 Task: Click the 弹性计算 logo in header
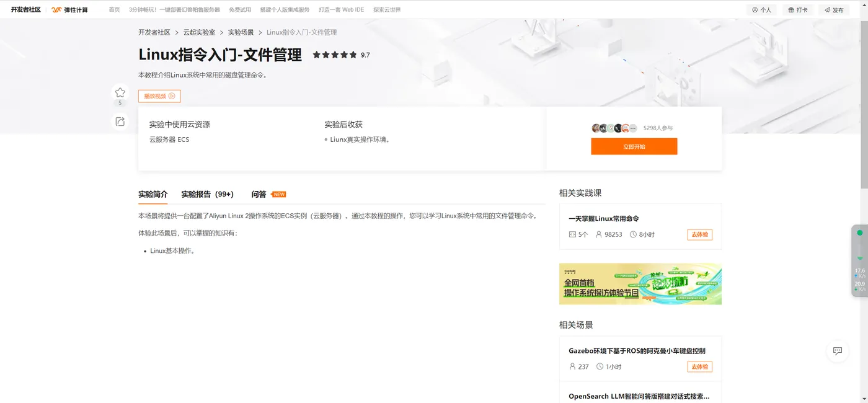pos(69,10)
